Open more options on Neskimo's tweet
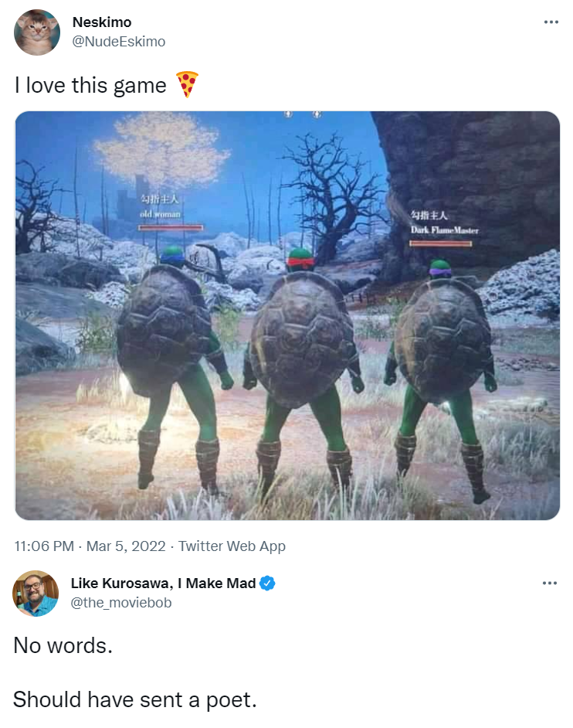Image resolution: width=573 pixels, height=728 pixels. click(551, 22)
